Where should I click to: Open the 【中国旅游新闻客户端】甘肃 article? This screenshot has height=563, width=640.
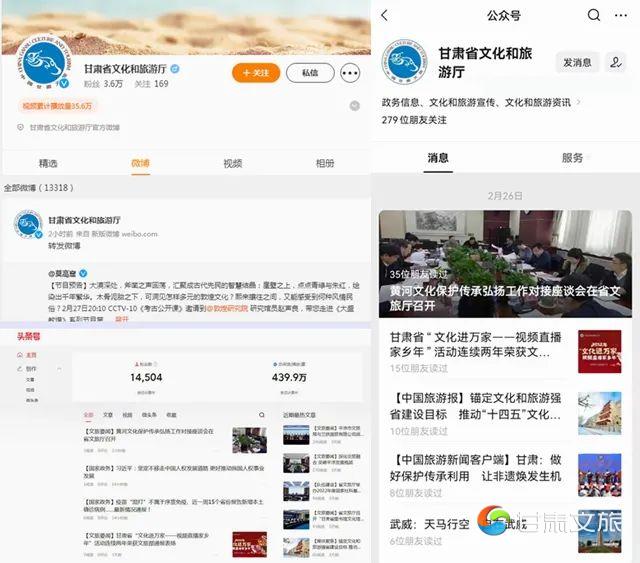coord(476,468)
